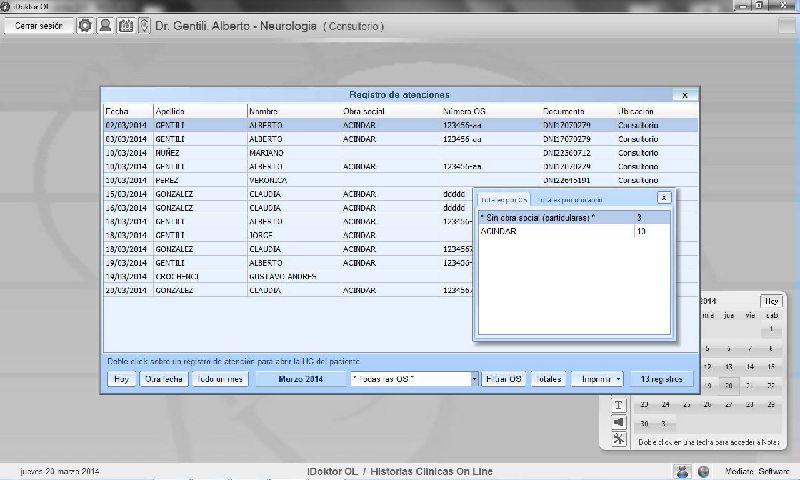This screenshot has height=480, width=800.
Task: Click the 13 registros counter label
Action: click(x=661, y=379)
